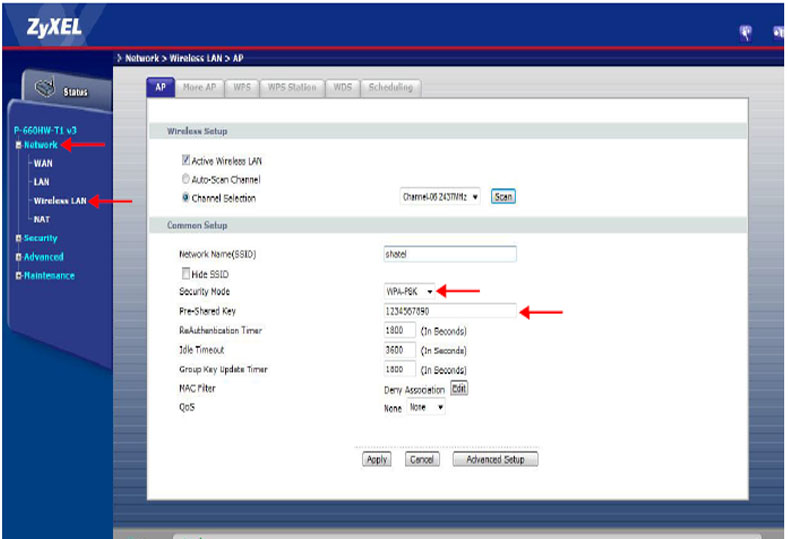
Task: Enable the Hide SSID checkbox
Action: [x=186, y=274]
